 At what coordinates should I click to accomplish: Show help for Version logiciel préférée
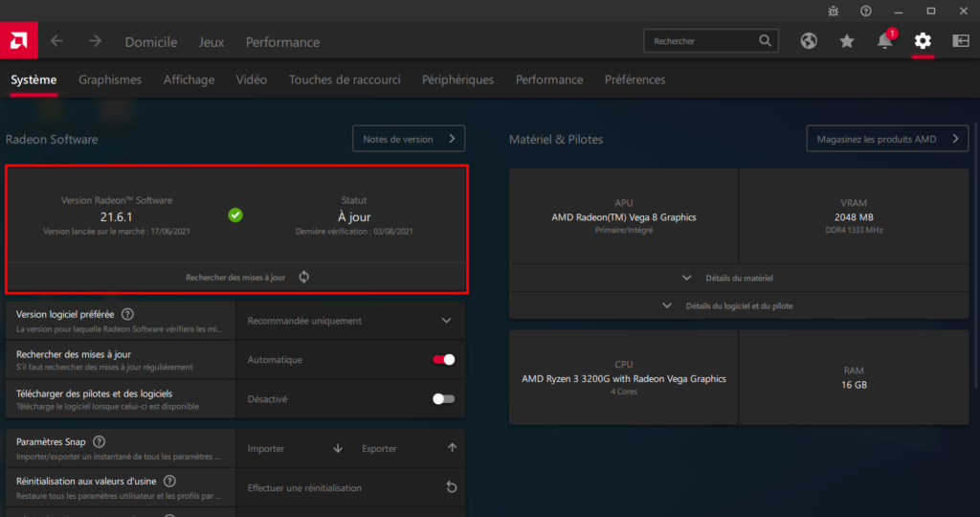[127, 314]
